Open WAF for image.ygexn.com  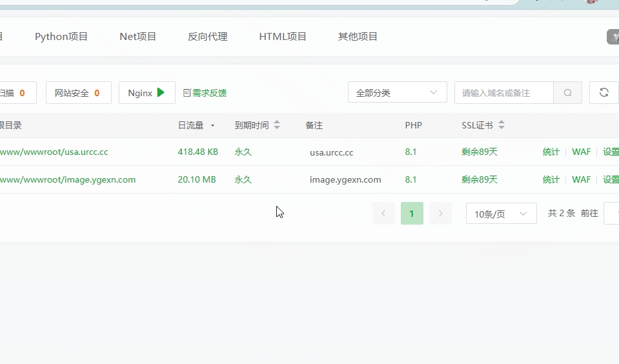[581, 180]
